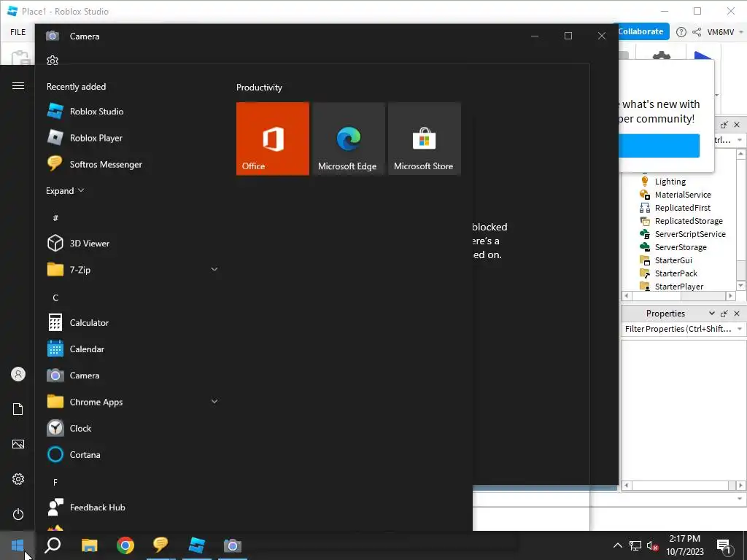Open Settings gear in Start sidebar

click(x=18, y=479)
